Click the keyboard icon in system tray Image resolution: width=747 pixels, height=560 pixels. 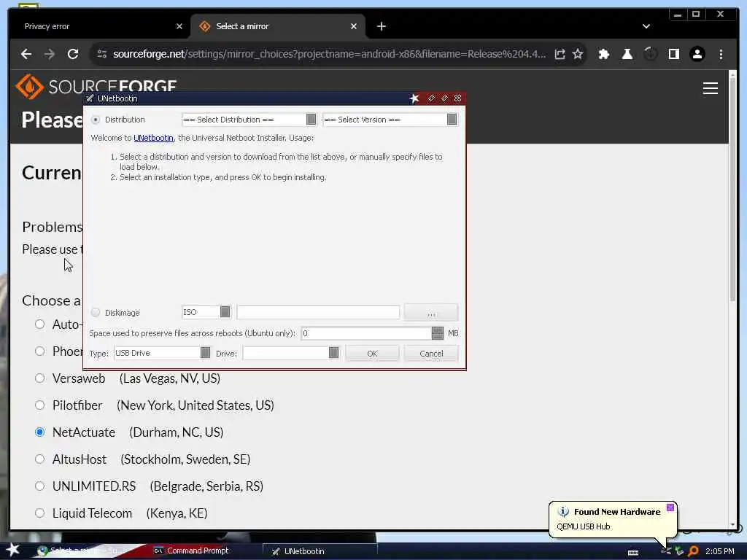[x=632, y=553]
